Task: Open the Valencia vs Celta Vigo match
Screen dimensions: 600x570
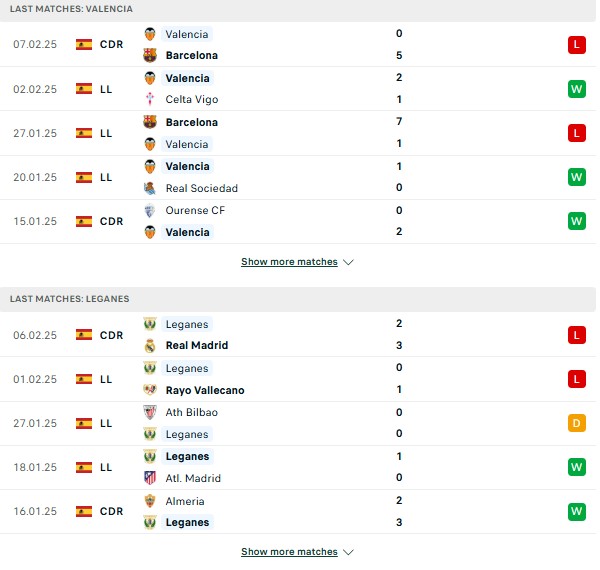Action: (298, 89)
